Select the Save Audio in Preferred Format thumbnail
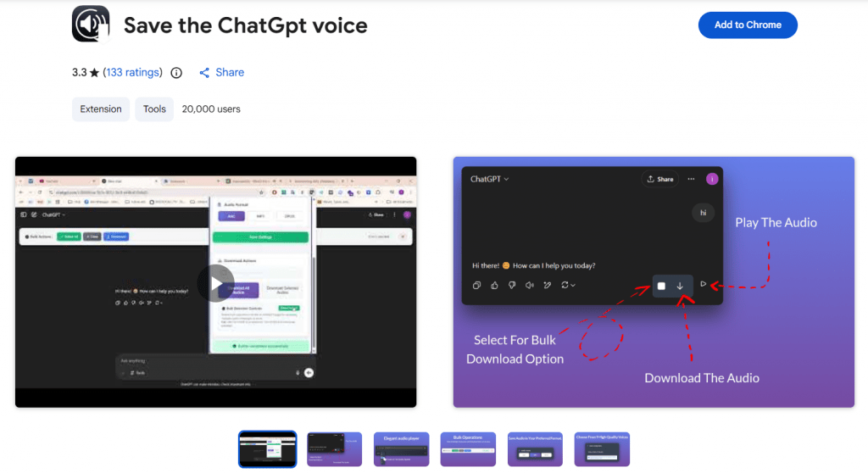Image resolution: width=868 pixels, height=473 pixels. (x=535, y=449)
